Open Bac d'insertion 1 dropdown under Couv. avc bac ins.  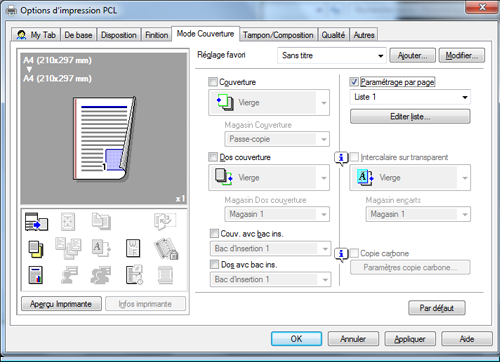270,249
